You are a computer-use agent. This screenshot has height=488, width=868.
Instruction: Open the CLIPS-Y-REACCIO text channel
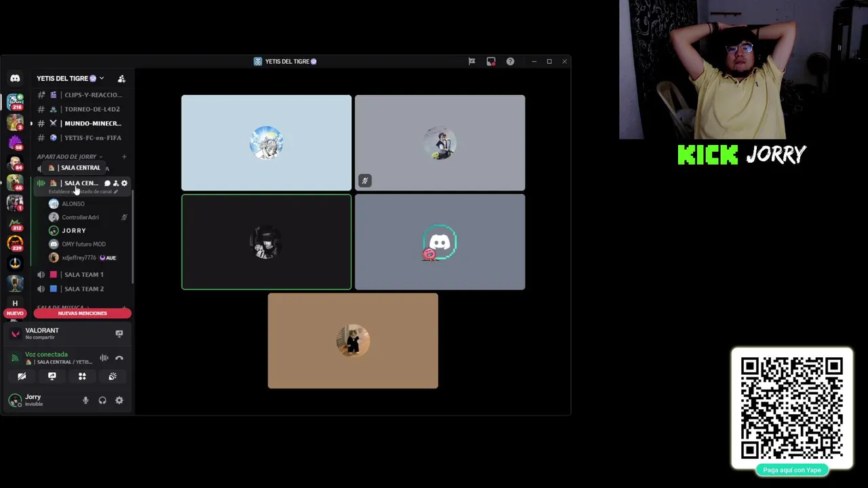[x=81, y=95]
